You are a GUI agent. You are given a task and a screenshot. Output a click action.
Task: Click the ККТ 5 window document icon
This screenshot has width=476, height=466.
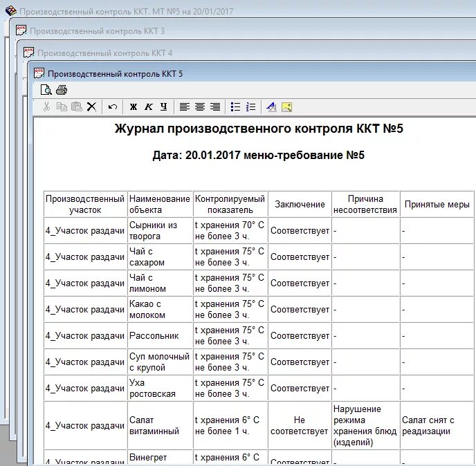click(x=39, y=73)
